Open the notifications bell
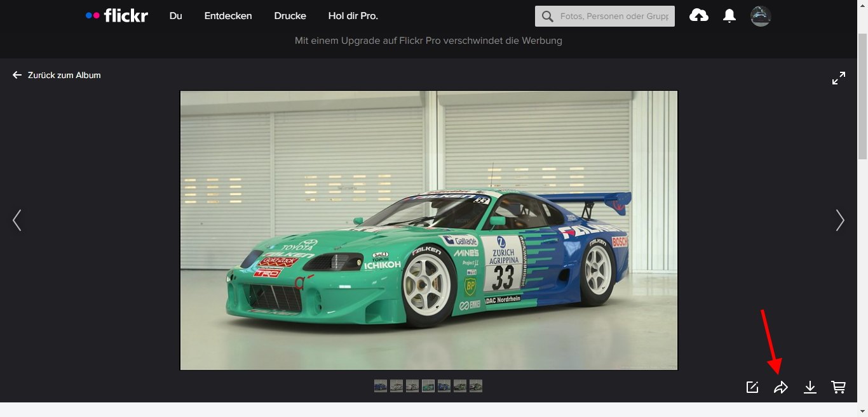868x417 pixels. 729,16
